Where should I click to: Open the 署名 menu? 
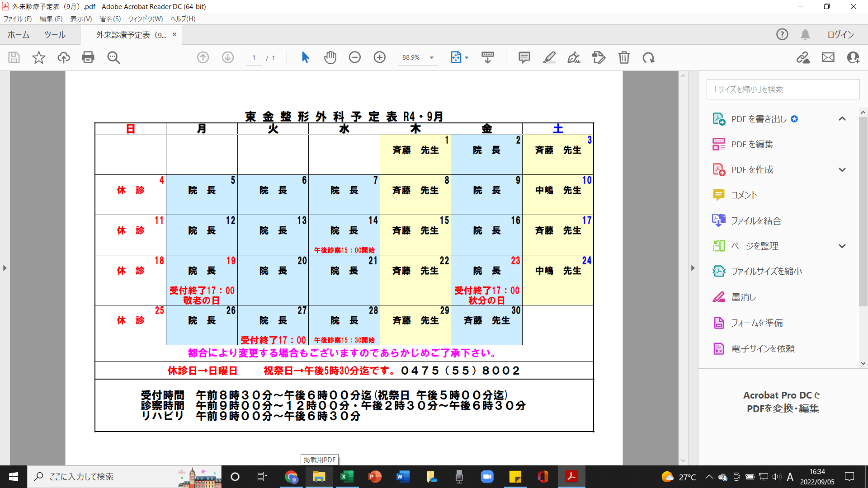[110, 19]
